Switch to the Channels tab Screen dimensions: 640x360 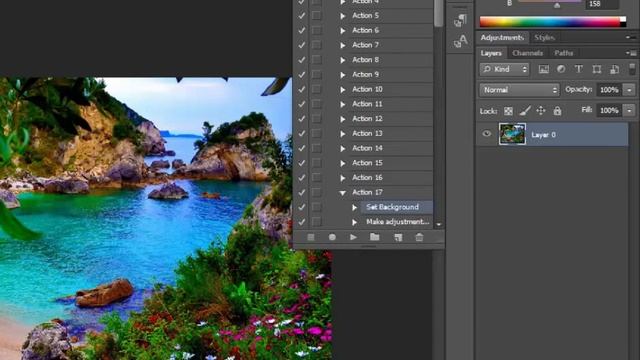(x=527, y=53)
